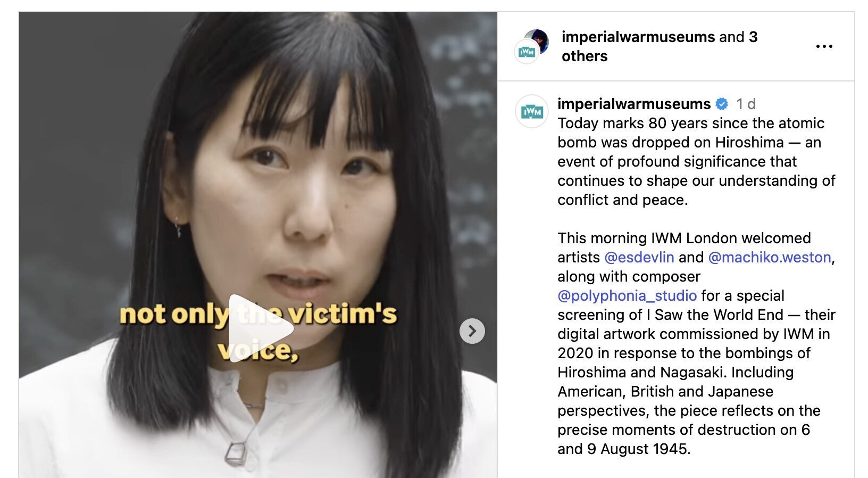Open imperialwarmuseums profile from the post header
Viewport: 868px width, 478px height.
point(638,37)
